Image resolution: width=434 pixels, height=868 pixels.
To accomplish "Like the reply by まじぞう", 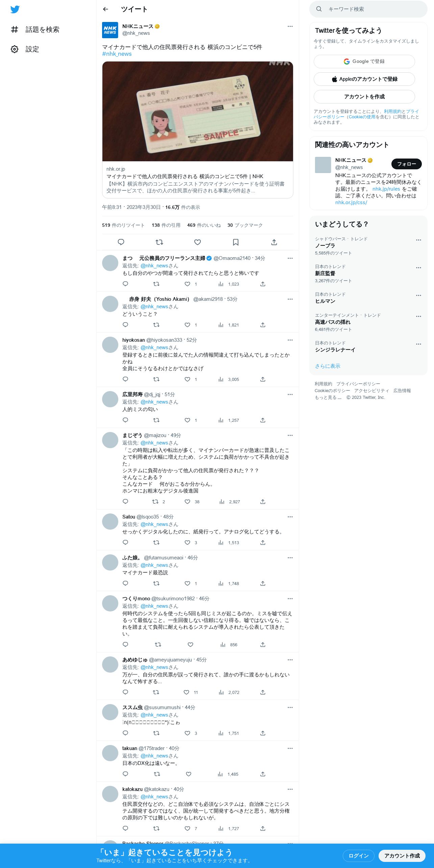I will click(187, 502).
